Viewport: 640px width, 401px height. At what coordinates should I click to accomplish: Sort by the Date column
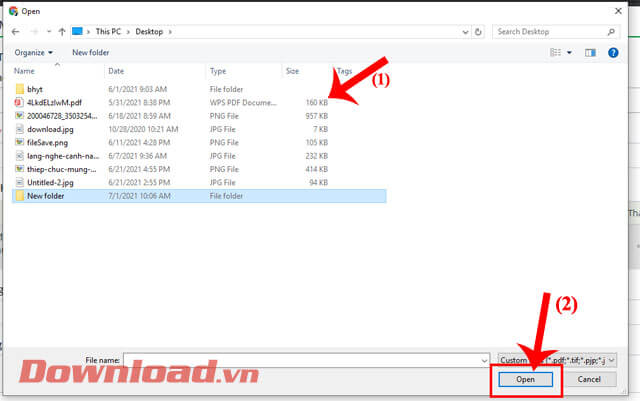pyautogui.click(x=116, y=71)
